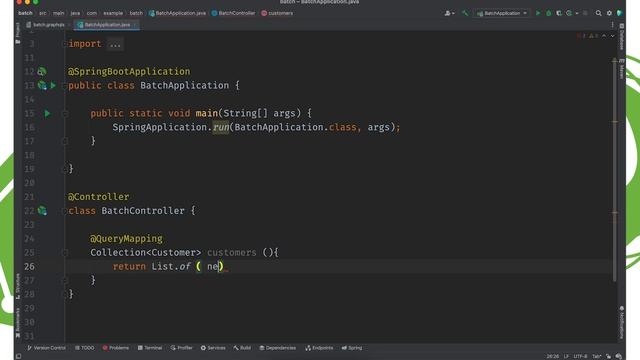Collapse the BatchApplication class fold marker
Image resolution: width=640 pixels, height=360 pixels.
coord(64,85)
